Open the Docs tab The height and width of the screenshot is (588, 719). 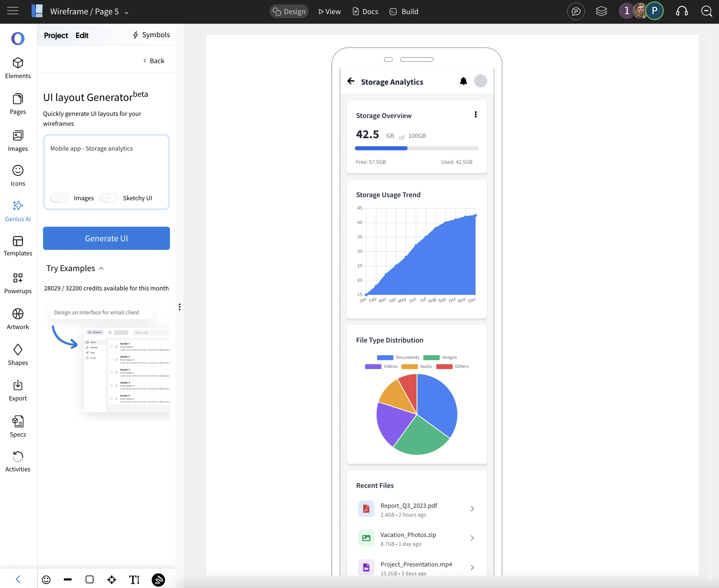pyautogui.click(x=365, y=12)
